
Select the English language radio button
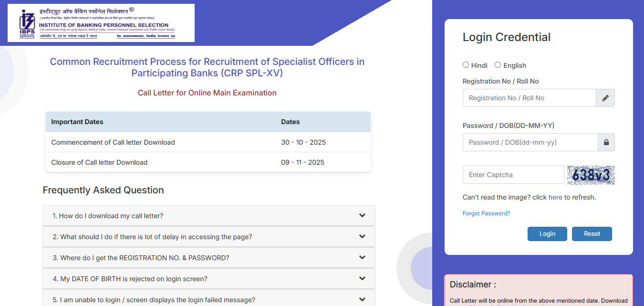coord(498,65)
